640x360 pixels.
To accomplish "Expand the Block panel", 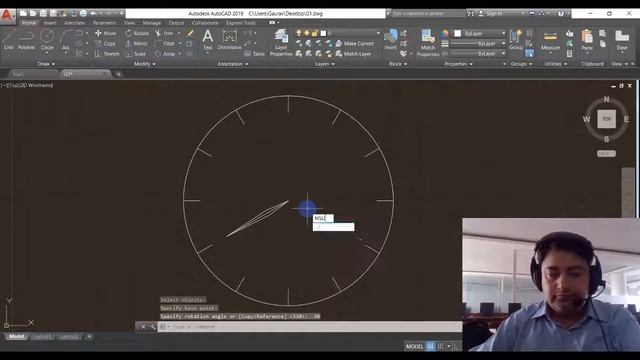I will pyautogui.click(x=398, y=64).
